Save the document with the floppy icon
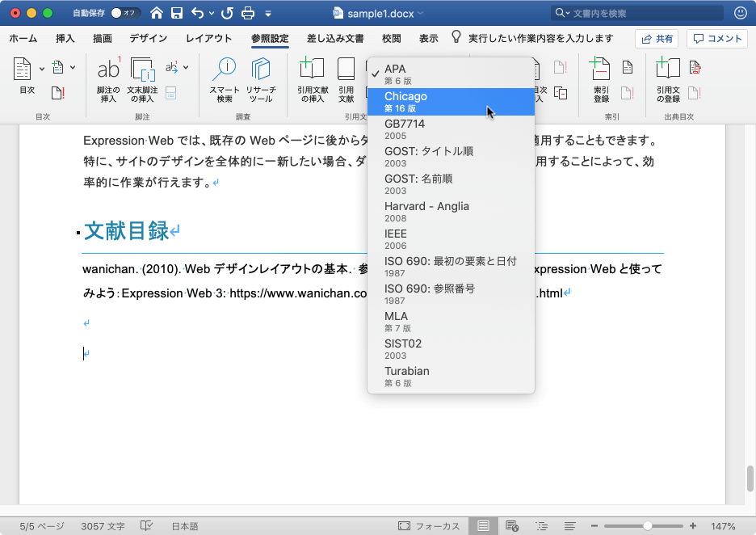Image resolution: width=756 pixels, height=535 pixels. [177, 13]
